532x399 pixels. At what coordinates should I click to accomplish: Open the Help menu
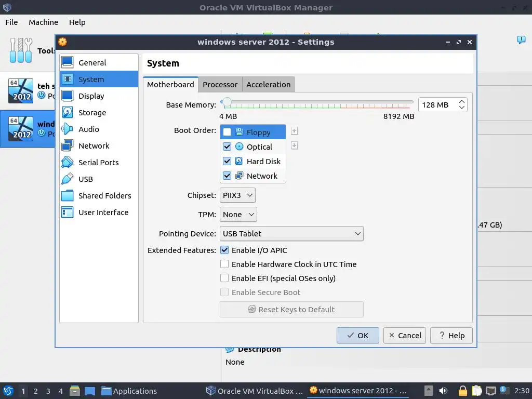77,22
